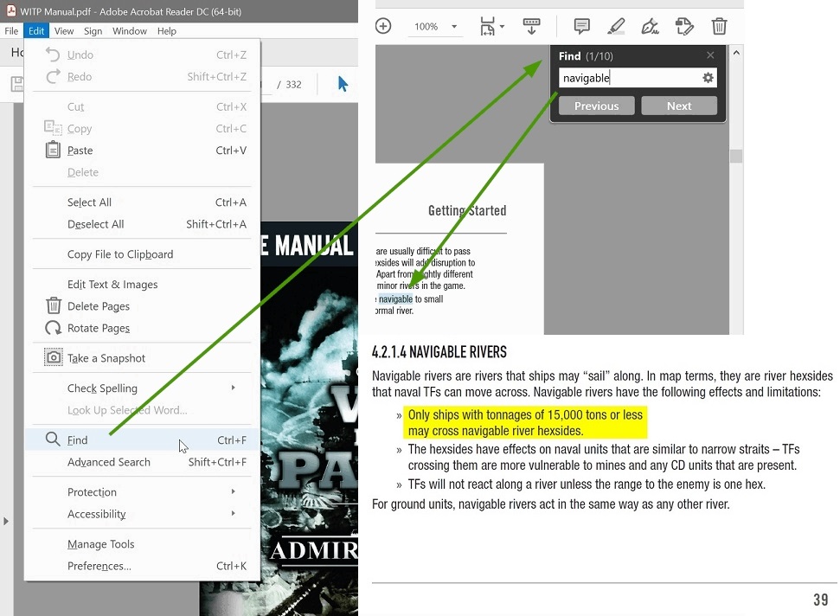Screen dimensions: 840x616
Task: Close the open Edit menu
Action: pyautogui.click(x=36, y=31)
